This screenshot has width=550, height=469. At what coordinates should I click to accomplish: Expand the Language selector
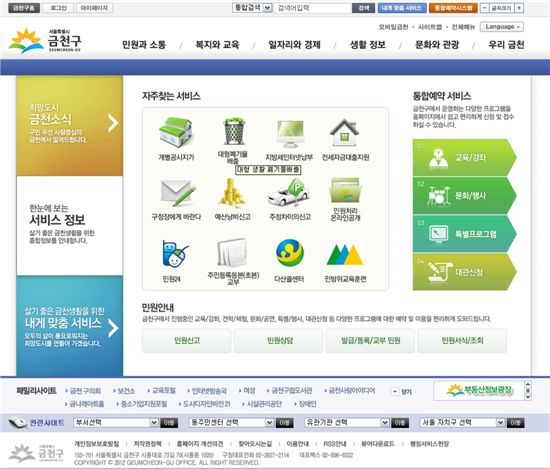502,27
